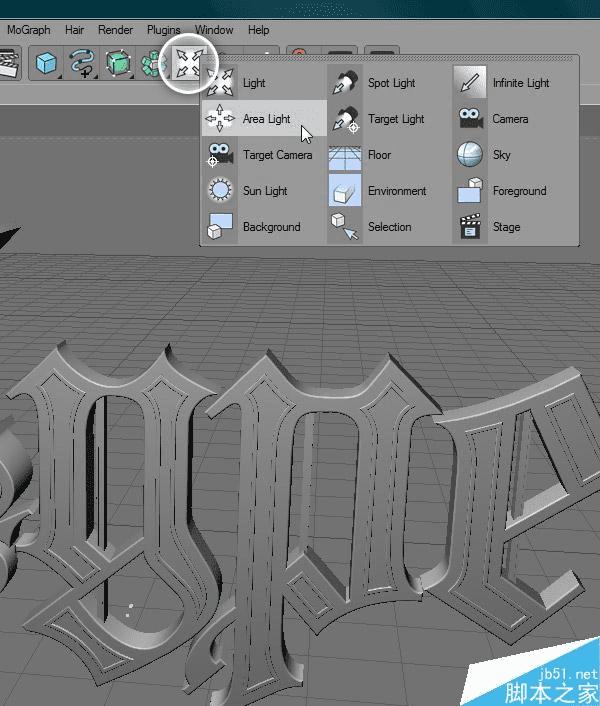
Task: Expand the HyperNURBS flyout arrow
Action: point(131,77)
